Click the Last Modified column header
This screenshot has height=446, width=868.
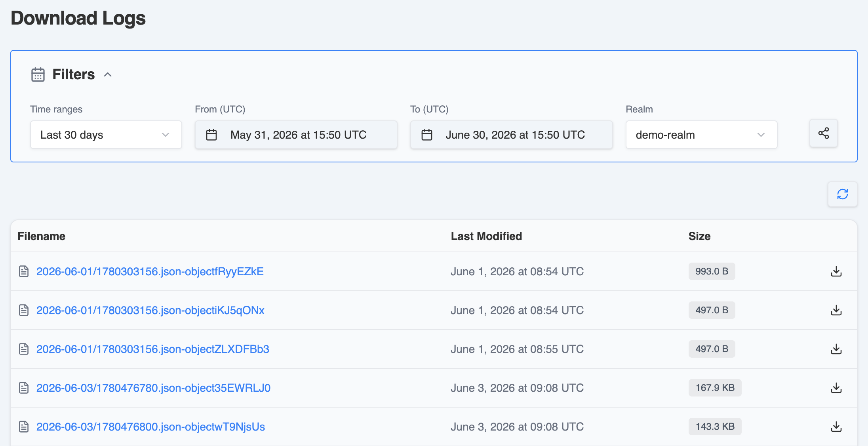point(486,236)
